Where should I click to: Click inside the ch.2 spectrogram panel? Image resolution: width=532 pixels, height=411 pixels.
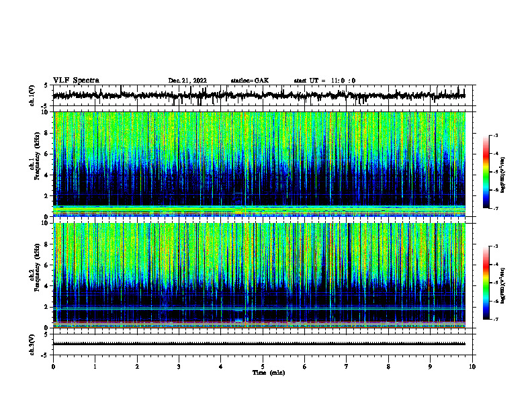pyautogui.click(x=259, y=275)
